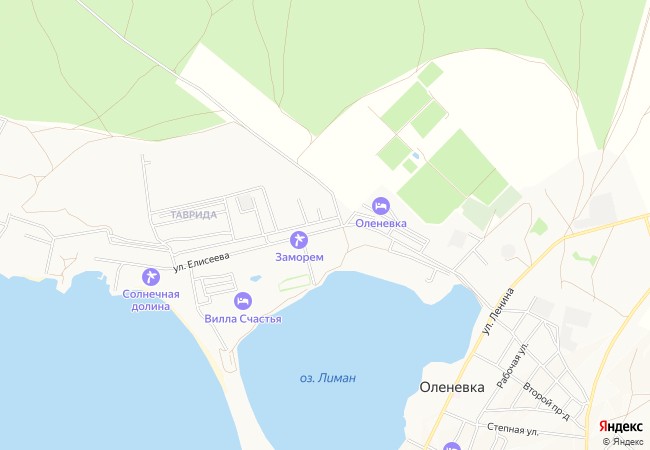Click the Степная ул. street label
Screen dimensions: 650x450
[x=513, y=429]
